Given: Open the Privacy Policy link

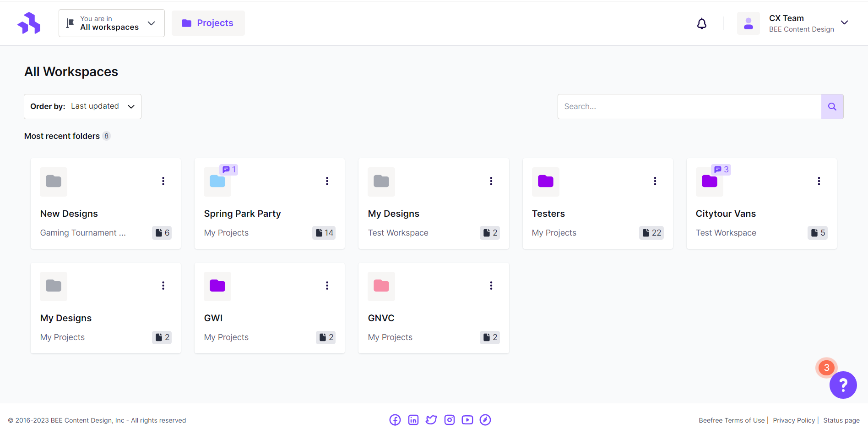Looking at the screenshot, I should [x=794, y=420].
